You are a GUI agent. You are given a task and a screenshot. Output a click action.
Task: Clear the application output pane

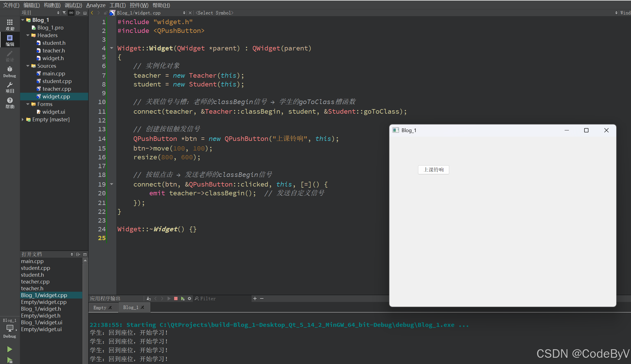[149, 299]
